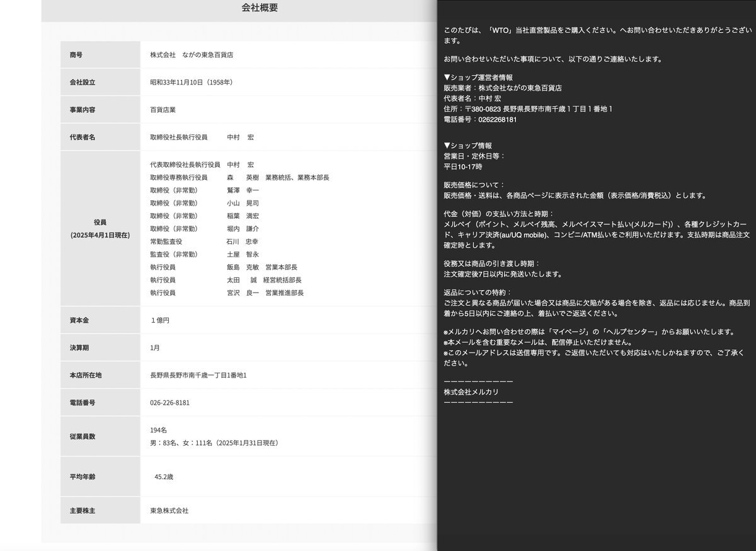Click the 代金（対価）の支払い方法と時期： label
This screenshot has height=551, width=756.
[x=499, y=214]
